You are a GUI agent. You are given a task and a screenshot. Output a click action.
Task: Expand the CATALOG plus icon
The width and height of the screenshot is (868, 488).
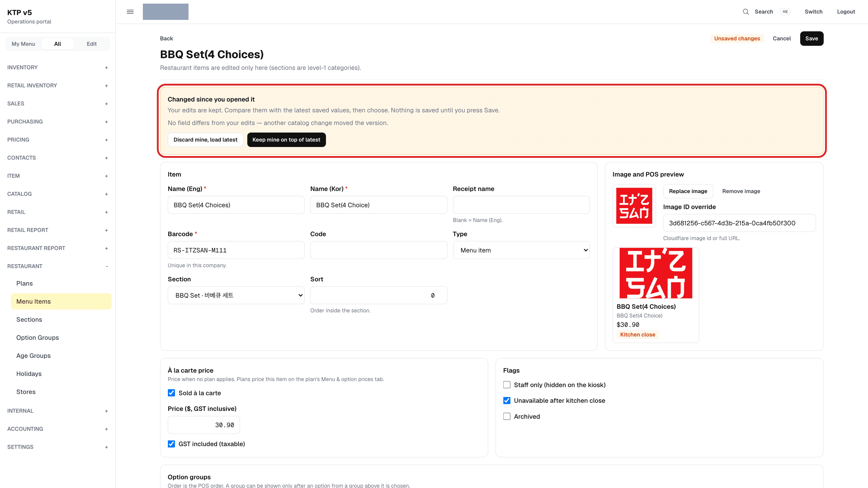click(x=106, y=194)
